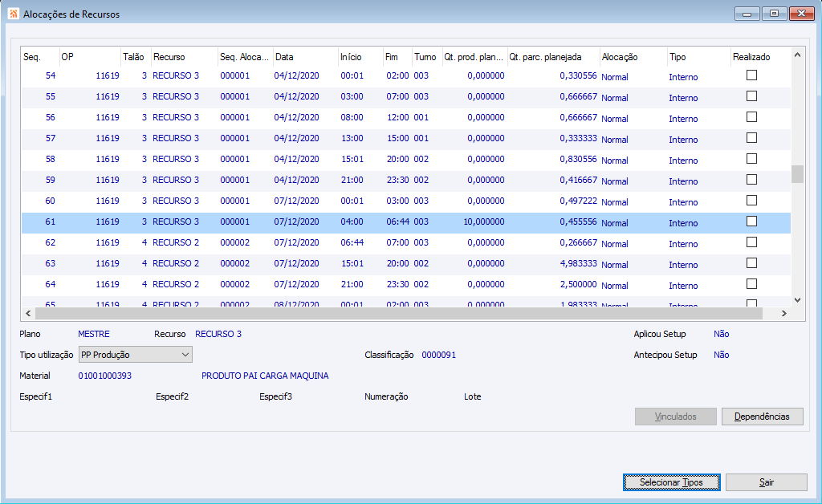Check Realizado box for Seq. 55 row
The height and width of the screenshot is (504, 822).
pyautogui.click(x=751, y=96)
